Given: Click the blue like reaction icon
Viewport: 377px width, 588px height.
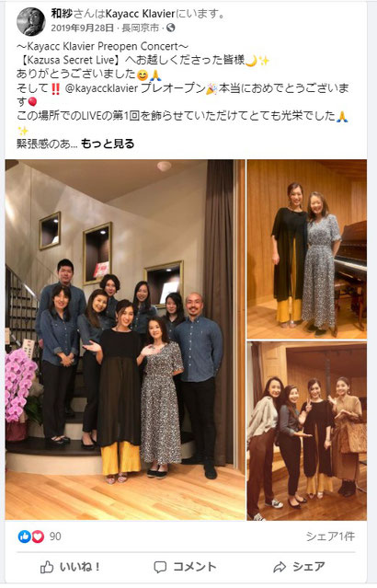Looking at the screenshot, I should tap(24, 536).
